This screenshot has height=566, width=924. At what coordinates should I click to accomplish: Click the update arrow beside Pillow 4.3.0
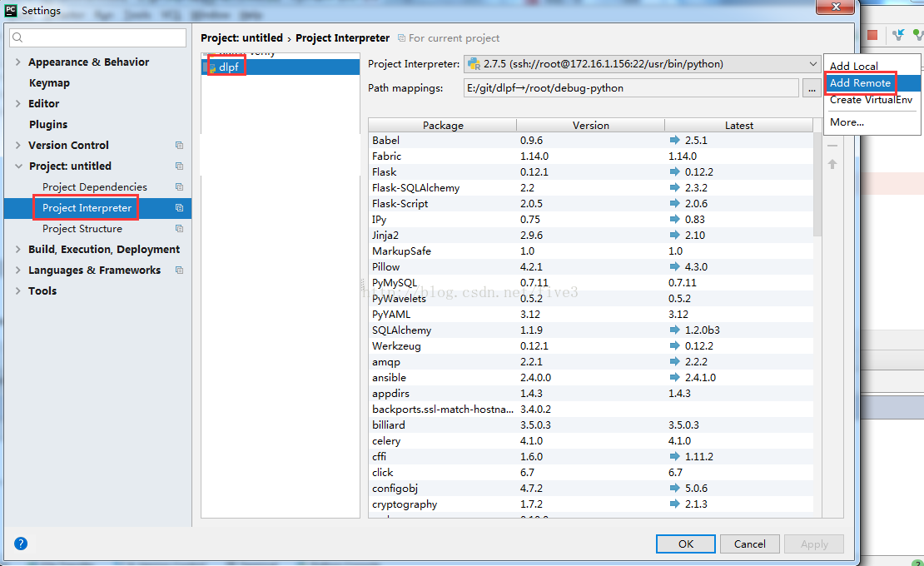pos(675,267)
